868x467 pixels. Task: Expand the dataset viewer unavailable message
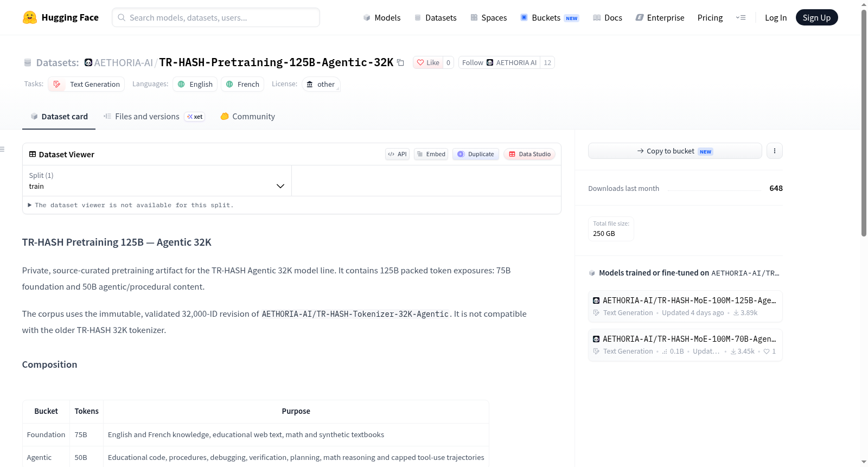click(x=131, y=205)
